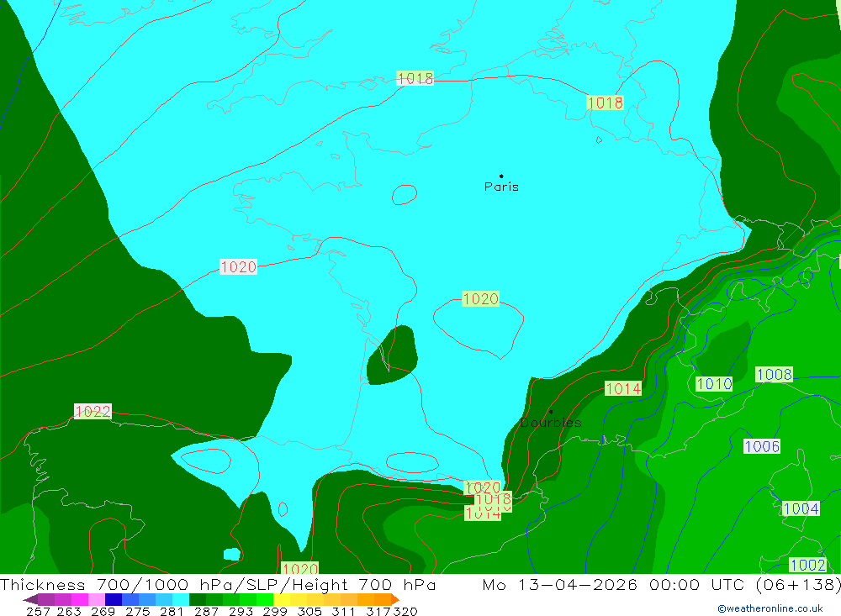
Task: Click the 1022 isobar label
Action: pyautogui.click(x=93, y=411)
